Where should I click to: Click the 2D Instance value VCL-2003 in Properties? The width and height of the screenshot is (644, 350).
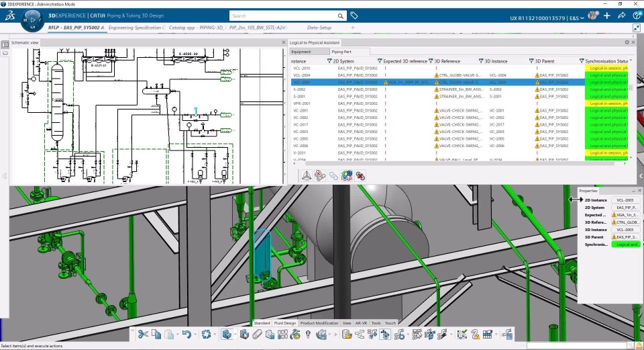[x=625, y=200]
